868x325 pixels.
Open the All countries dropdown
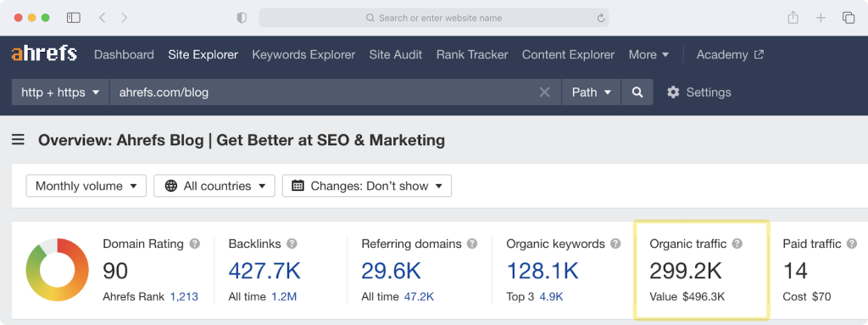[x=214, y=186]
